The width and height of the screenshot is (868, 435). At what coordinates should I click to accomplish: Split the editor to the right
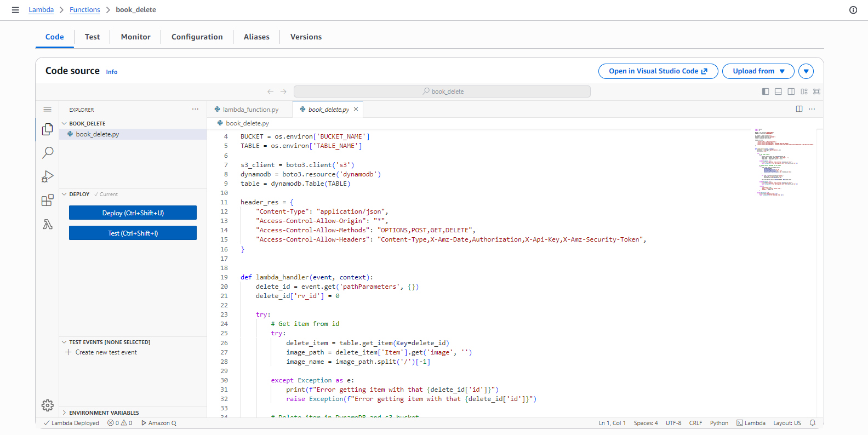pyautogui.click(x=799, y=109)
